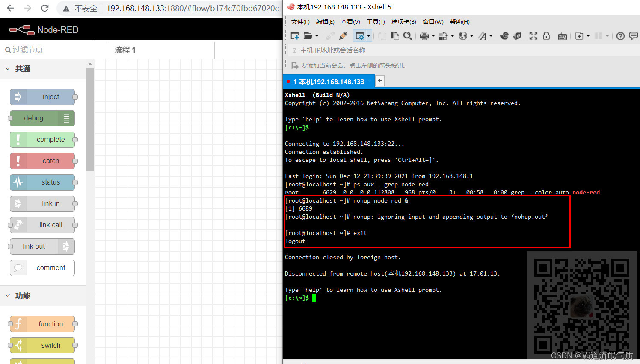Select the function node in the palette
This screenshot has width=640, height=364.
coord(43,324)
